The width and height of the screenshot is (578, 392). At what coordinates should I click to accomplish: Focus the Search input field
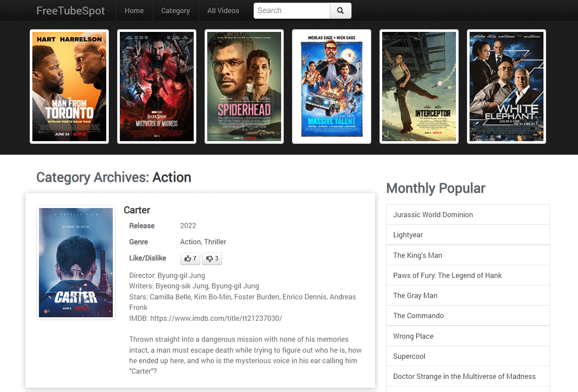(292, 10)
